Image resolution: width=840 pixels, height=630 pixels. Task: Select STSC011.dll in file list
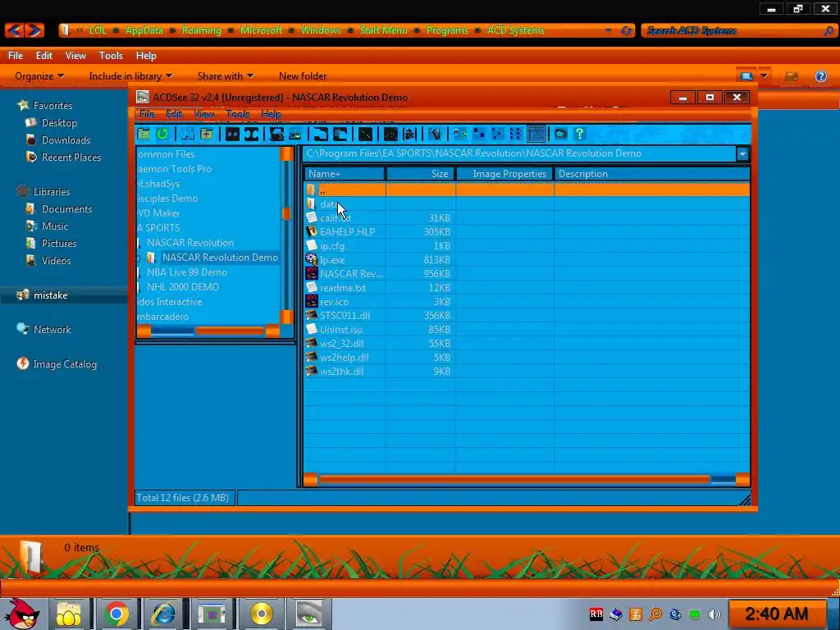click(x=345, y=316)
